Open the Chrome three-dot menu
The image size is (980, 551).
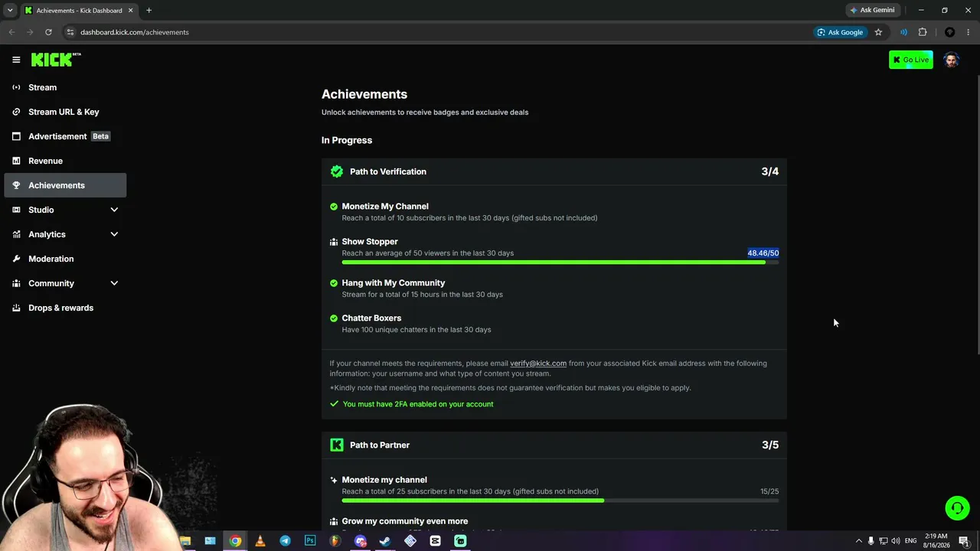click(969, 32)
